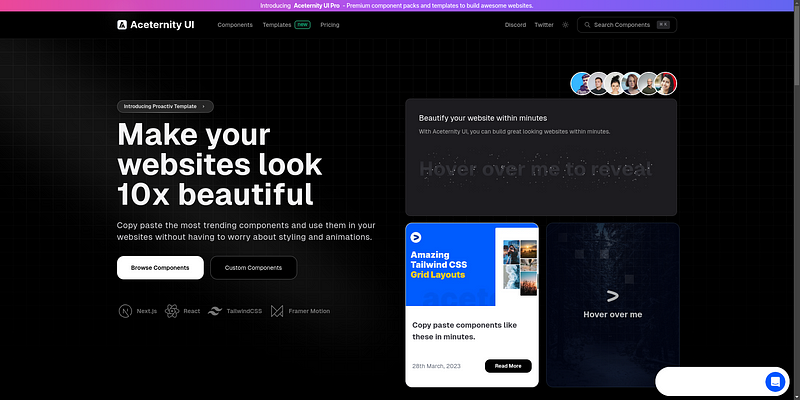Viewport: 800px width, 400px height.
Task: Open the Components nav menu
Action: pos(235,24)
